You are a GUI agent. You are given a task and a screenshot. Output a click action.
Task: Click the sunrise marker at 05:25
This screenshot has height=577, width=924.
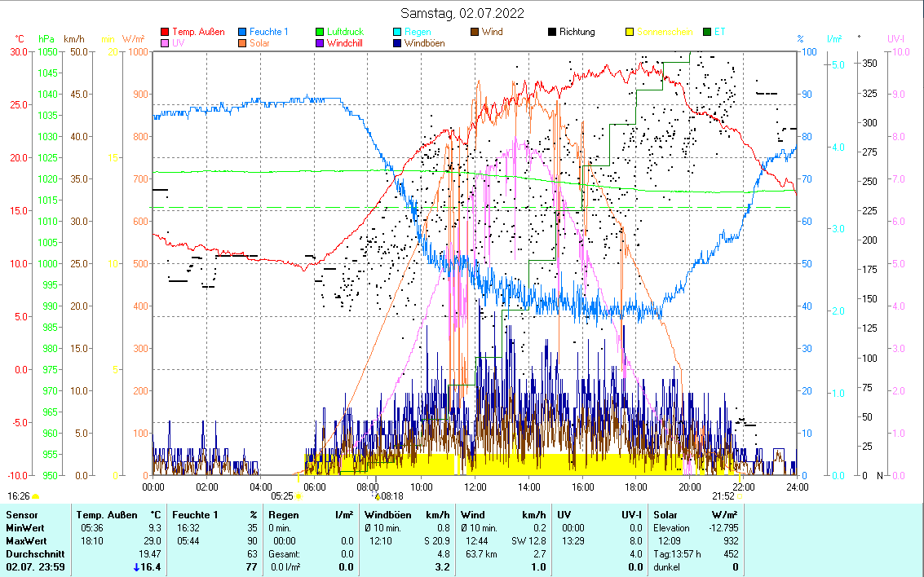(x=299, y=496)
